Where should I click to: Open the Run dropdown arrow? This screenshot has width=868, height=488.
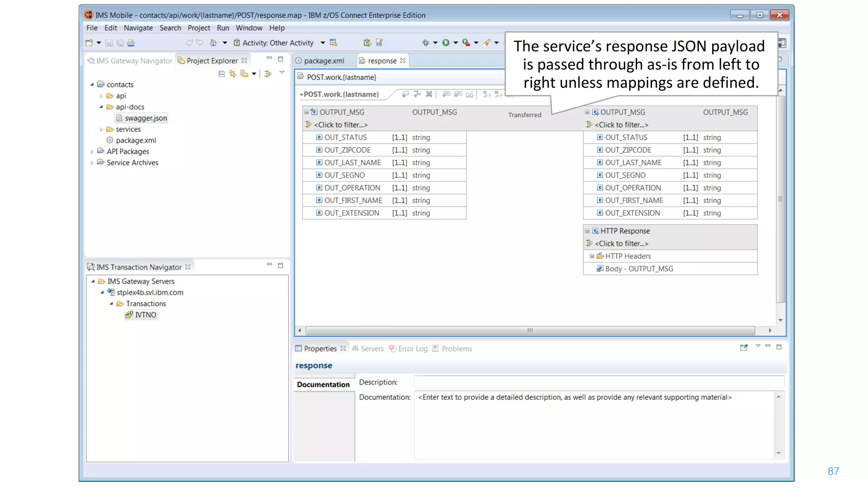(x=456, y=43)
